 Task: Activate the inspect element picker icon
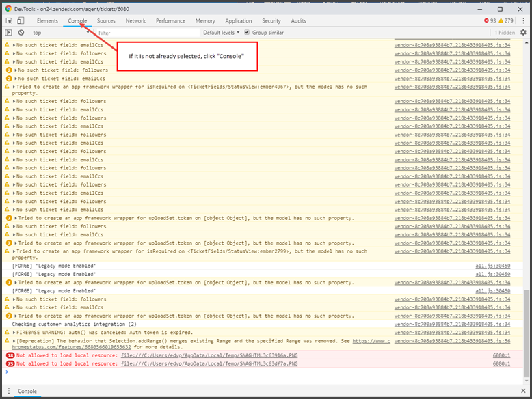[x=9, y=21]
